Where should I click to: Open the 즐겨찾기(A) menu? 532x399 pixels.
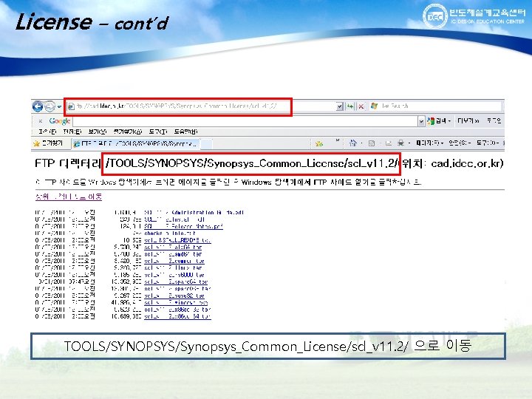pyautogui.click(x=128, y=132)
